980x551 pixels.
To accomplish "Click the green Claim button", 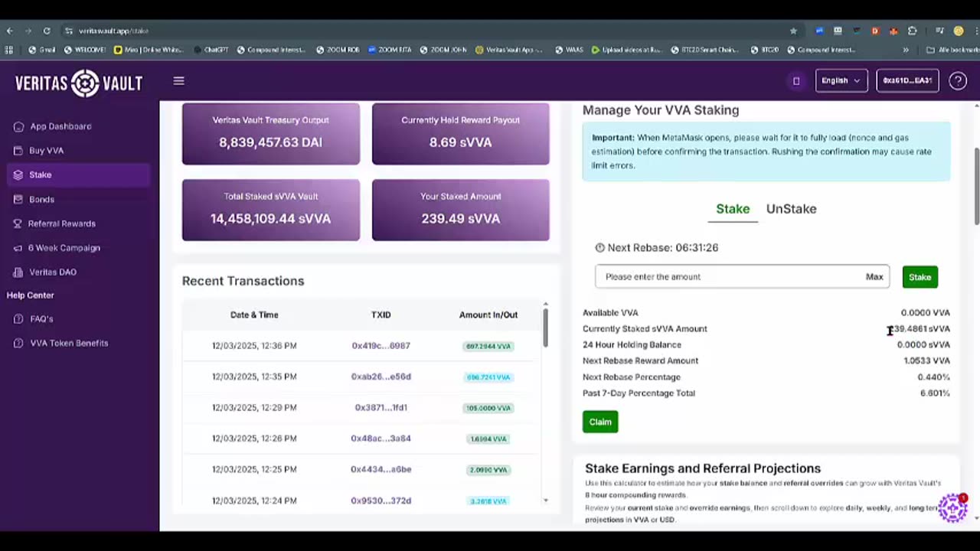I will 600,422.
